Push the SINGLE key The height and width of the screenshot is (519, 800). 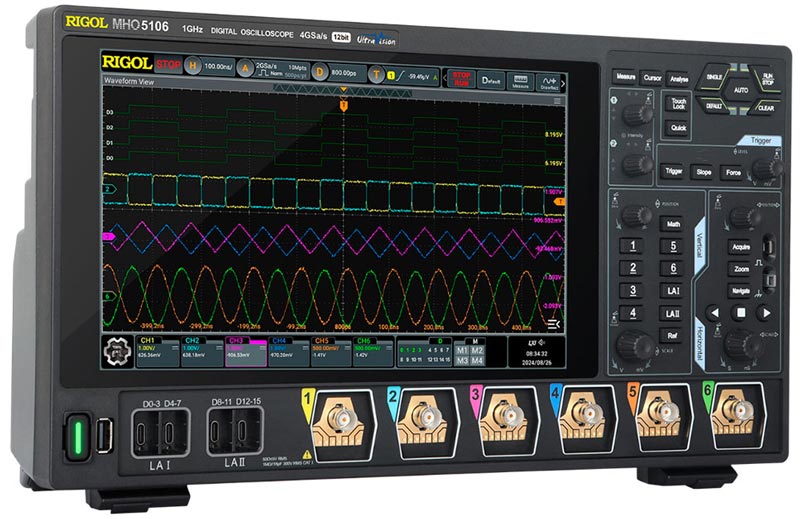tap(714, 77)
